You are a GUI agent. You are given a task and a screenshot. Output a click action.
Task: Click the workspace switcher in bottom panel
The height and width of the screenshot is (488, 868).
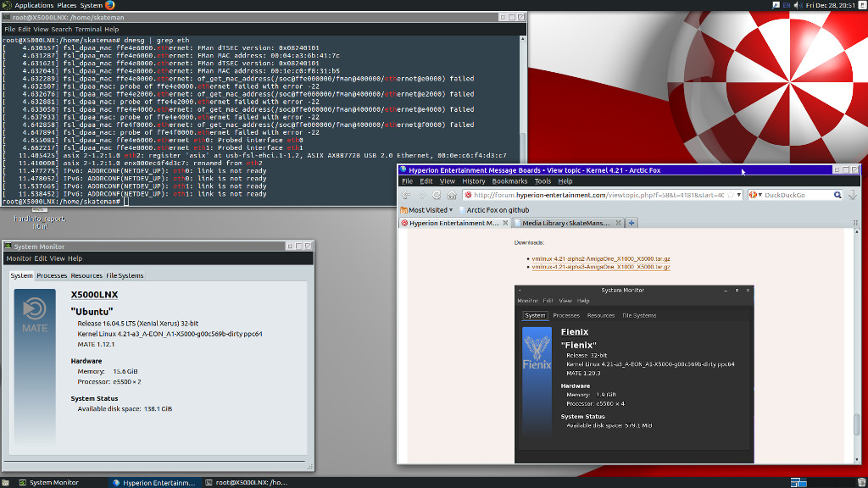[x=798, y=482]
